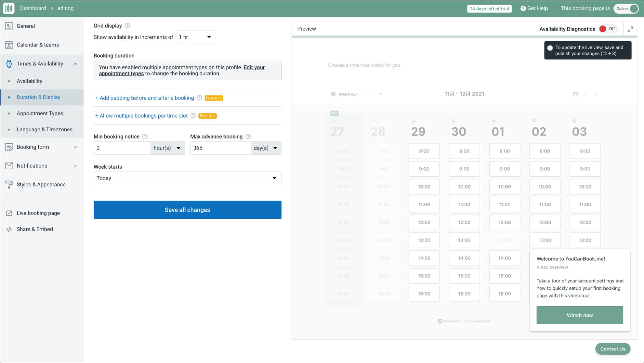Screen dimensions: 644x363
Task: Click the YouCanBook.me logo icon
Action: click(9, 8)
